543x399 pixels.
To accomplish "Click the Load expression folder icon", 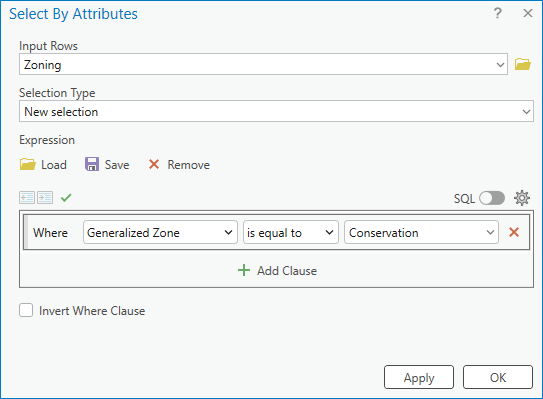I will (28, 164).
